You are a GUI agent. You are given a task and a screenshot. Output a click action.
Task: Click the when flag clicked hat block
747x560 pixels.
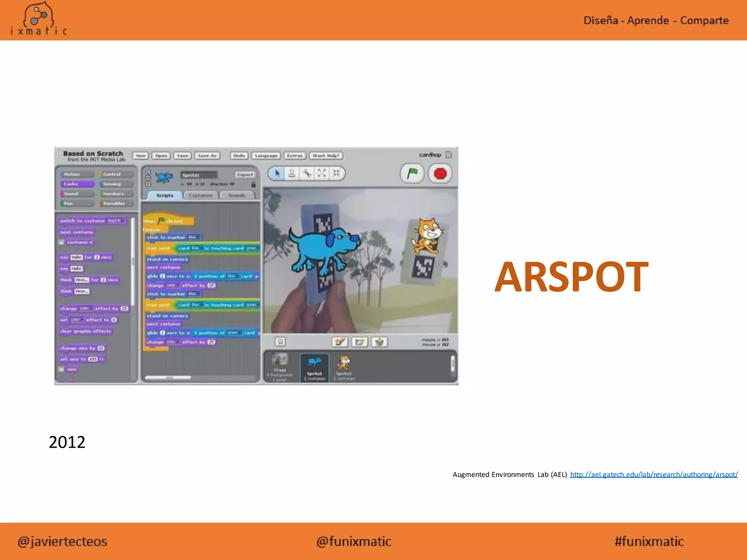168,220
